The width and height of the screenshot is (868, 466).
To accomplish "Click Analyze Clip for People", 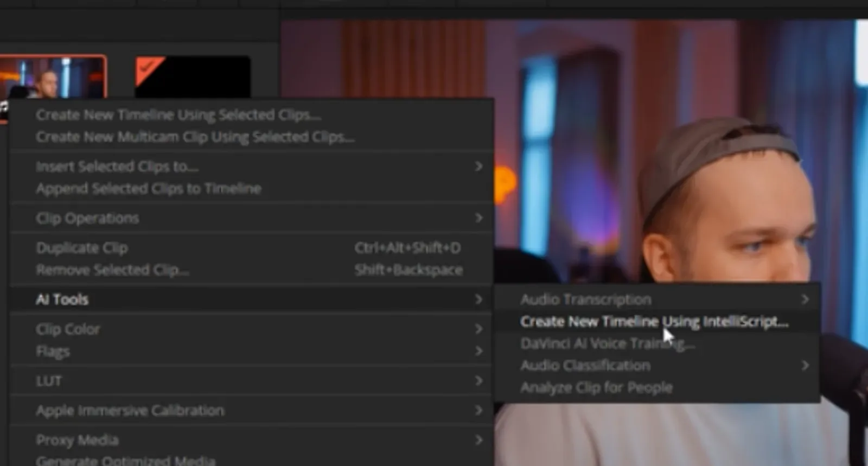I will coord(657,387).
